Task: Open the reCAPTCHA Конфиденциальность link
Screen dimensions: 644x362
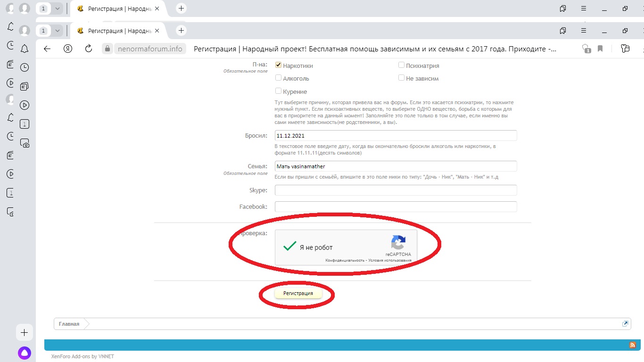Action: [x=345, y=260]
